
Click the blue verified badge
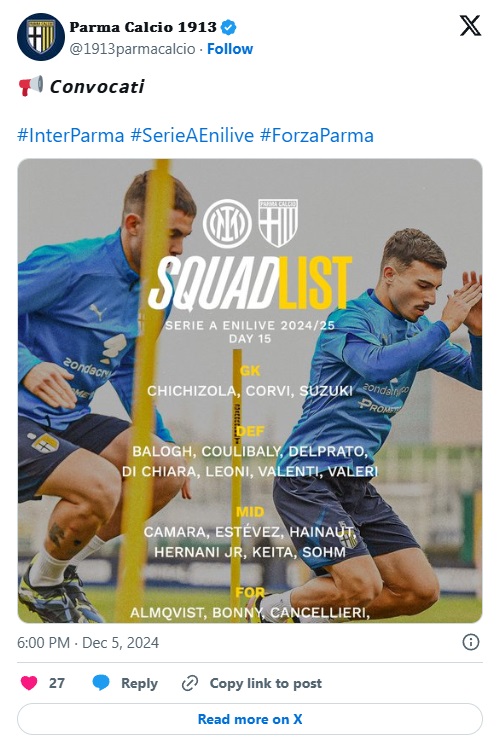pyautogui.click(x=229, y=27)
